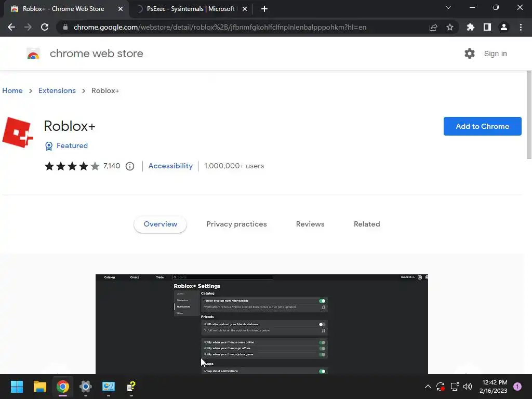The image size is (532, 399).
Task: Close the PsExec Sysinternals tab
Action: [245, 9]
